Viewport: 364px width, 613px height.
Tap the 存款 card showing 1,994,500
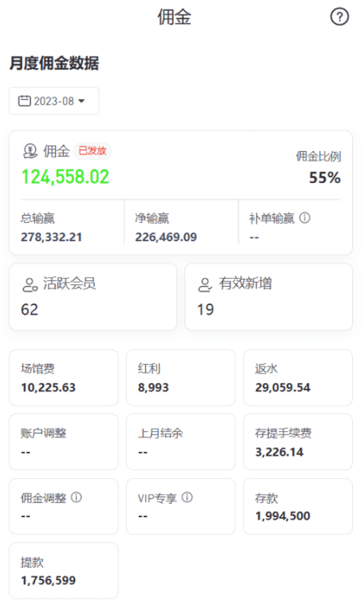297,506
